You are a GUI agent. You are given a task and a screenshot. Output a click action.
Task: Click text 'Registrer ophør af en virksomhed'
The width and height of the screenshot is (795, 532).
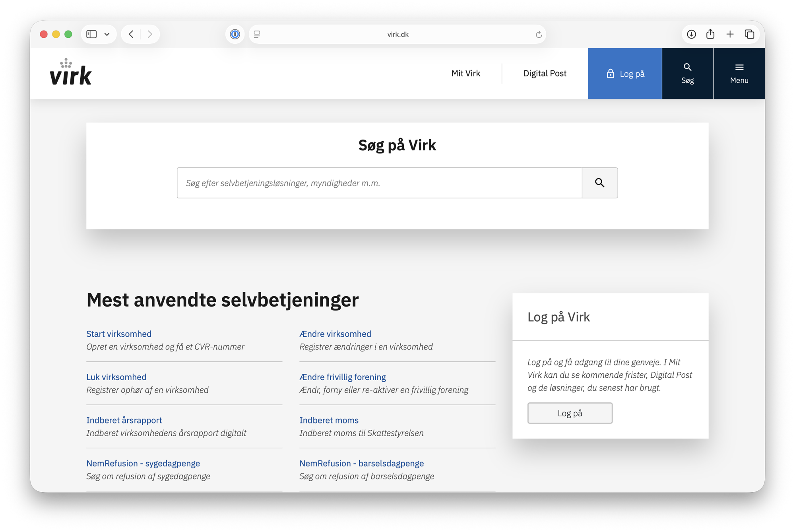[x=147, y=390]
